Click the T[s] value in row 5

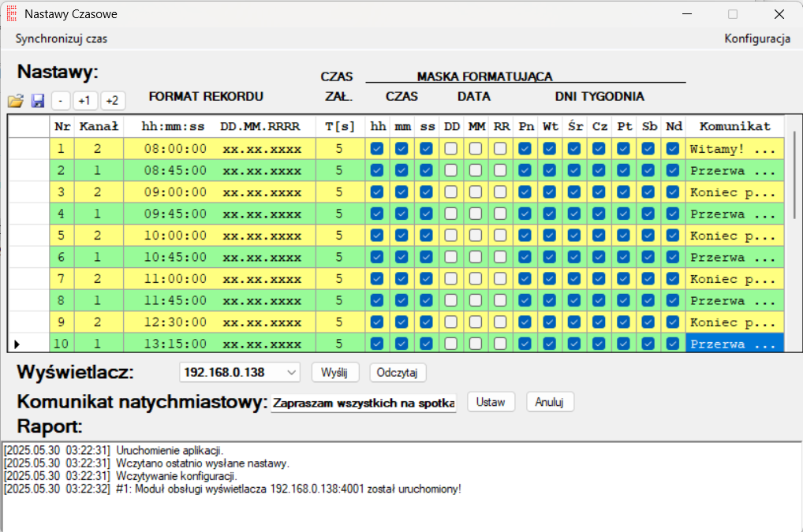(x=339, y=236)
